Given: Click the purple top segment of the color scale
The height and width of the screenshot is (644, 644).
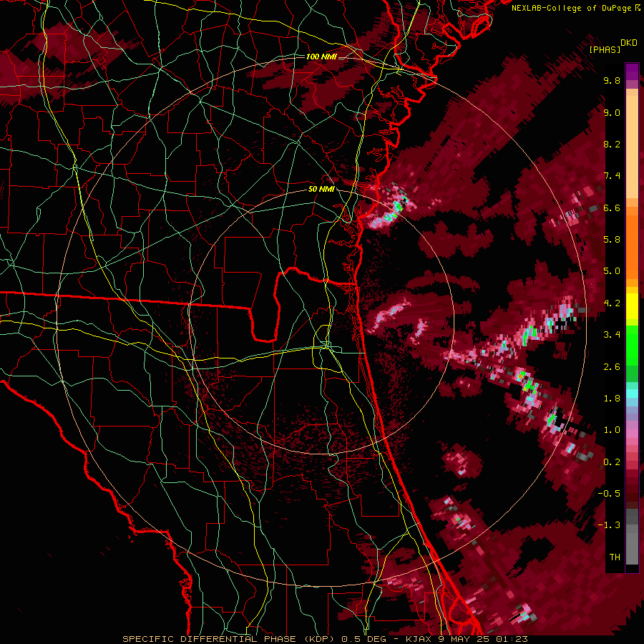Looking at the screenshot, I should click(x=632, y=72).
